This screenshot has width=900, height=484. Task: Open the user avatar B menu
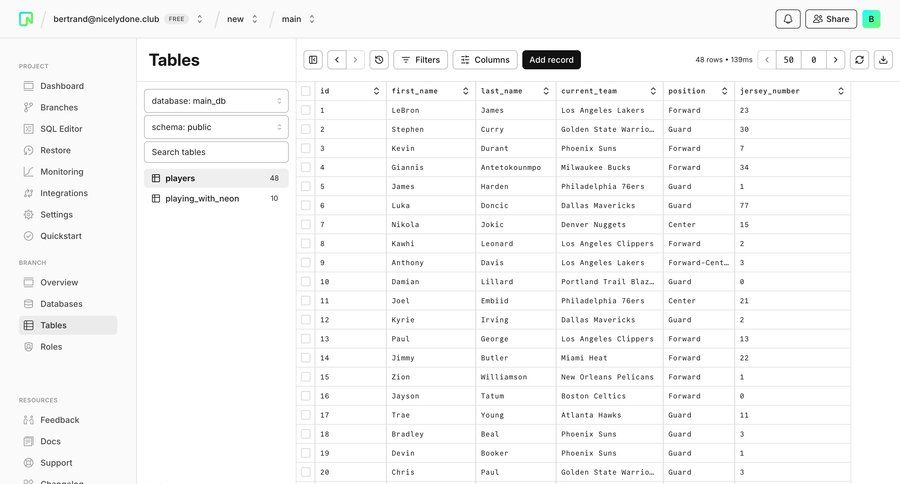tap(871, 19)
